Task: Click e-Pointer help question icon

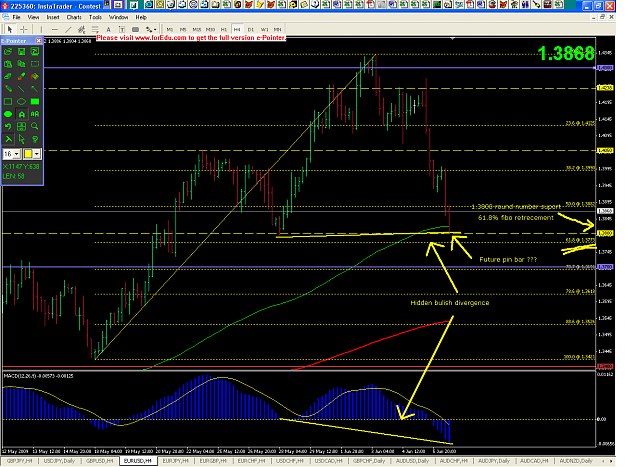Action: [x=35, y=139]
